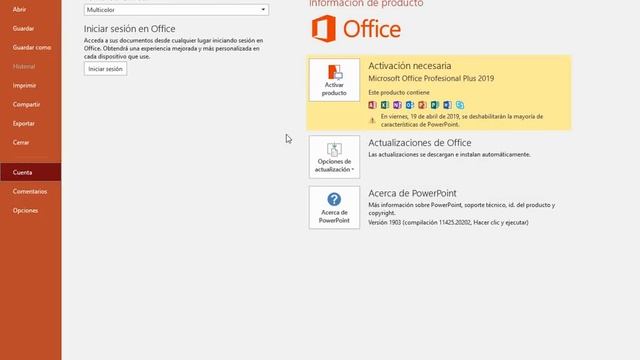
Task: Open the Abrir menu item
Action: pyautogui.click(x=19, y=9)
